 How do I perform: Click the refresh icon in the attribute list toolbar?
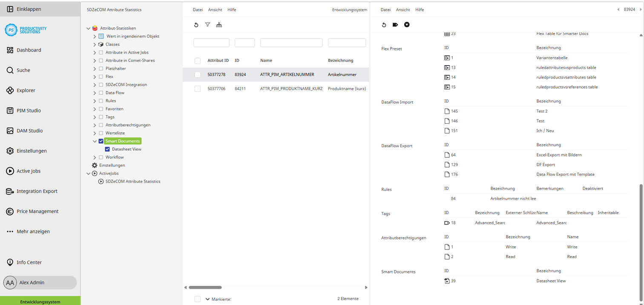pyautogui.click(x=196, y=25)
